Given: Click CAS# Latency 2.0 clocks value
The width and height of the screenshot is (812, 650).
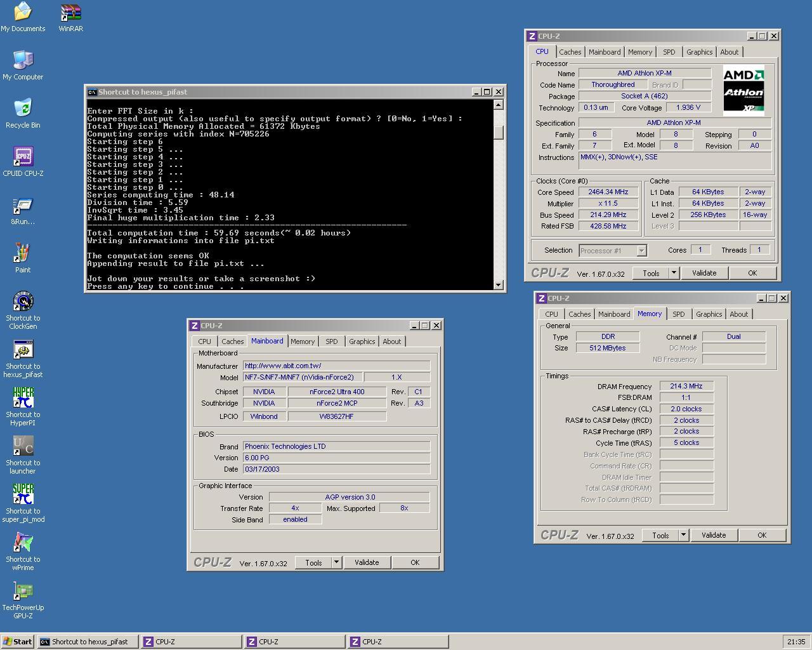Looking at the screenshot, I should coord(686,409).
